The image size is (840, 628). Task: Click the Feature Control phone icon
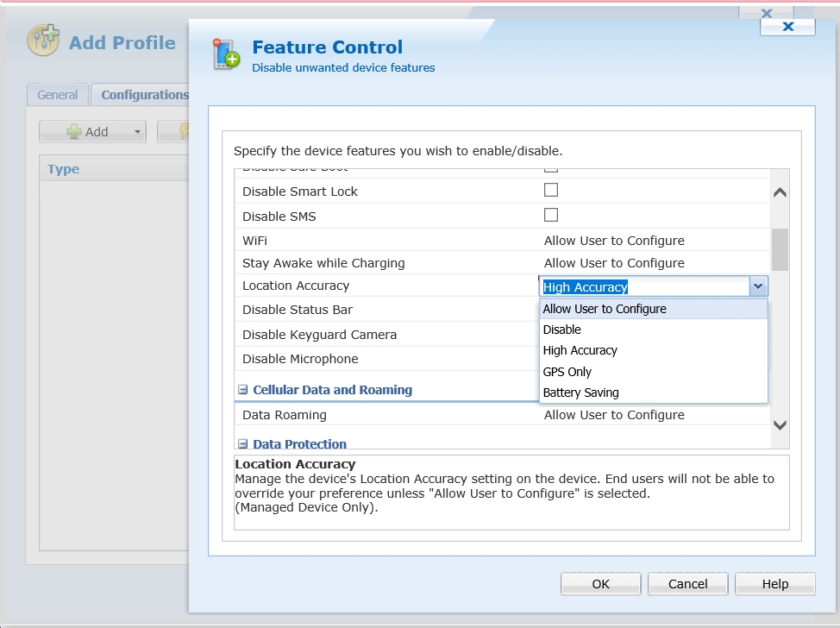(x=227, y=54)
